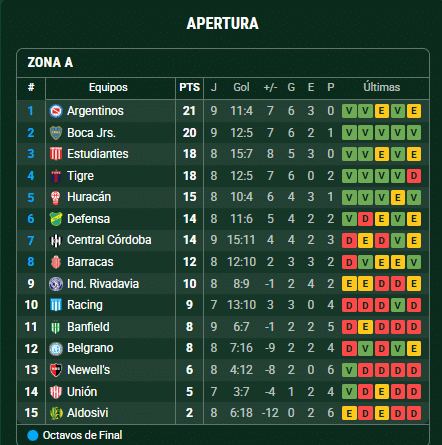442x445 pixels.
Task: Select the Estudiantes red-striped crest
Action: coord(56,154)
